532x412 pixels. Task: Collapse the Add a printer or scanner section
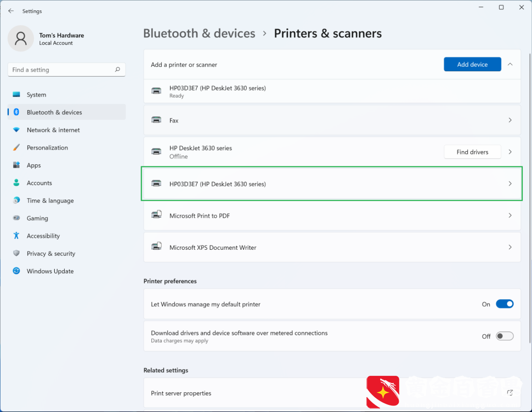click(x=510, y=64)
